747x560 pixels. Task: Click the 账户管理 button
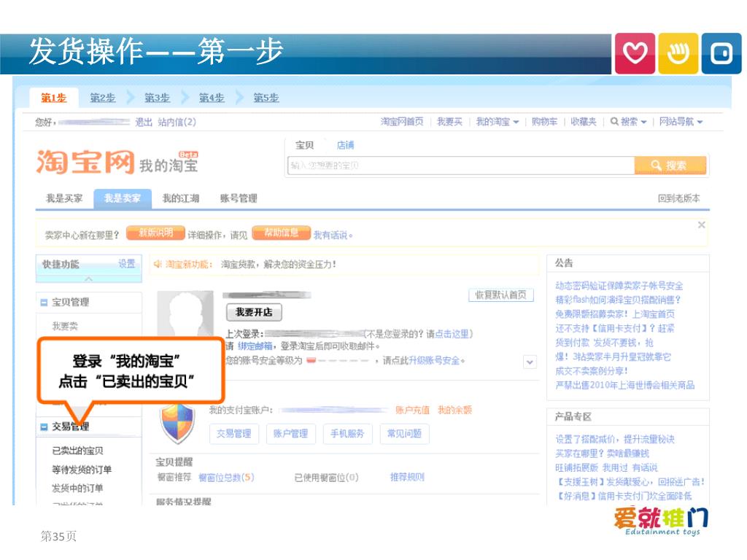click(x=290, y=434)
